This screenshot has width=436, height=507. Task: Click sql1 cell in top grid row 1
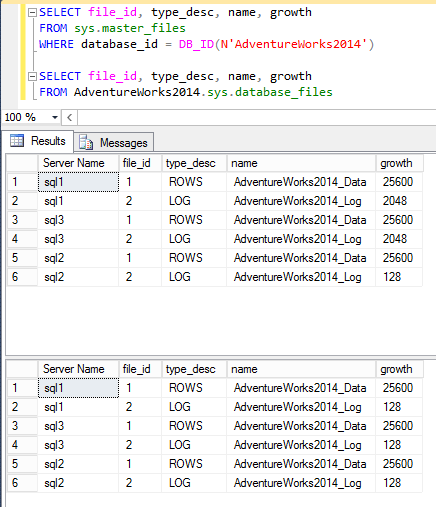(78, 182)
